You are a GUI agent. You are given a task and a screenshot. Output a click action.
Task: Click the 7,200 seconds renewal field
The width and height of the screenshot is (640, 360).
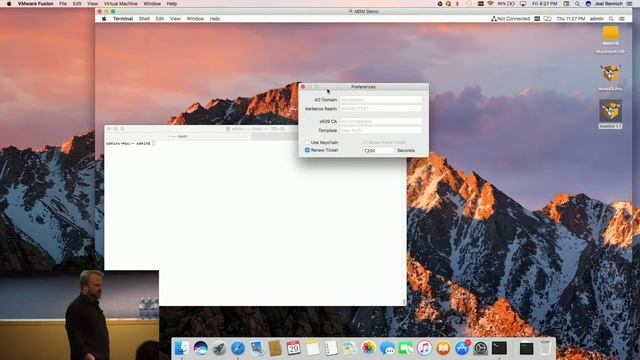coord(378,151)
